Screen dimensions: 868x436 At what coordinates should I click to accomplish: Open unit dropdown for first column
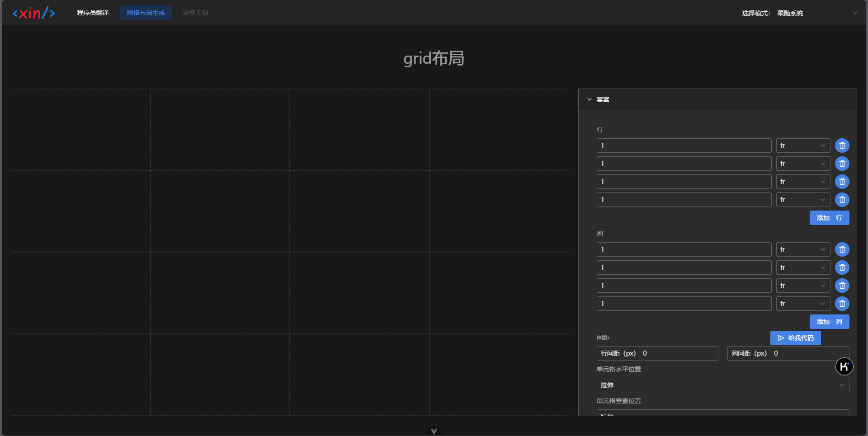(x=803, y=249)
